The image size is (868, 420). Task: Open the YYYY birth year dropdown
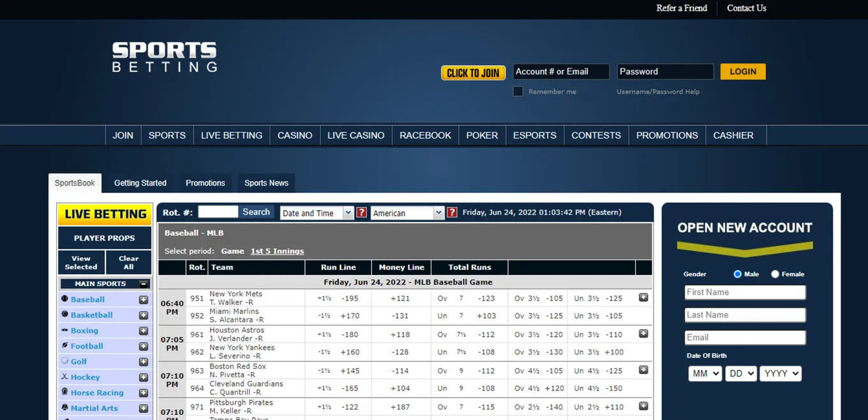[780, 373]
